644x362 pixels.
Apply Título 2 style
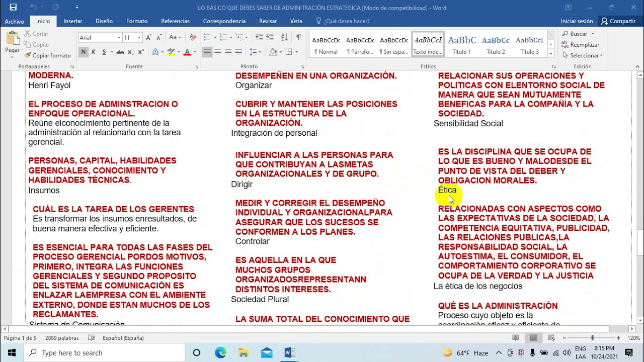point(496,45)
